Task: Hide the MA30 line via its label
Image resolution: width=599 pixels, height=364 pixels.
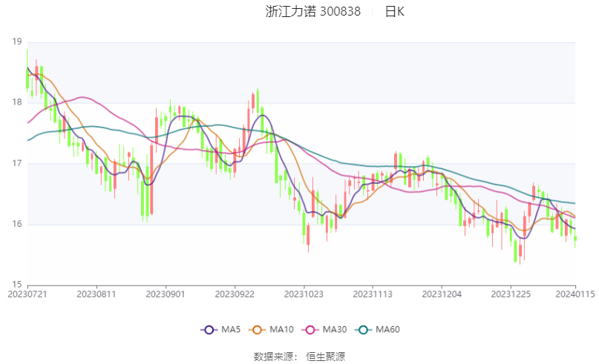Action: [335, 330]
